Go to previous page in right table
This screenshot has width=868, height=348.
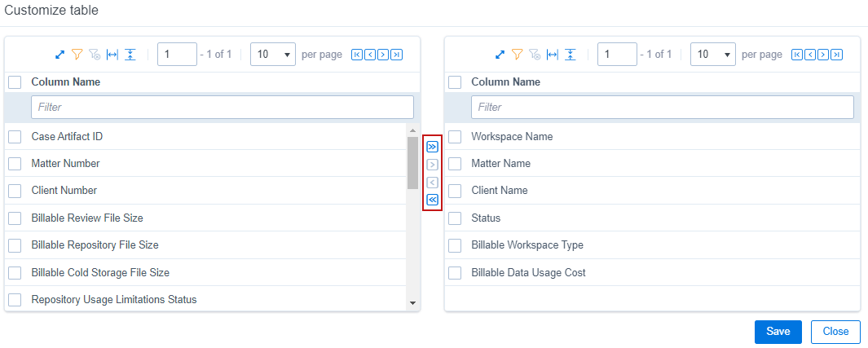(810, 55)
